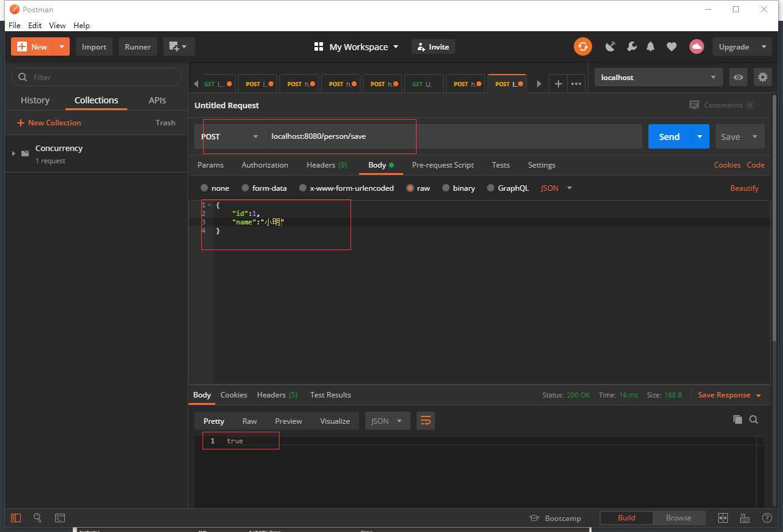
Task: Click the request URL field
Action: point(453,136)
